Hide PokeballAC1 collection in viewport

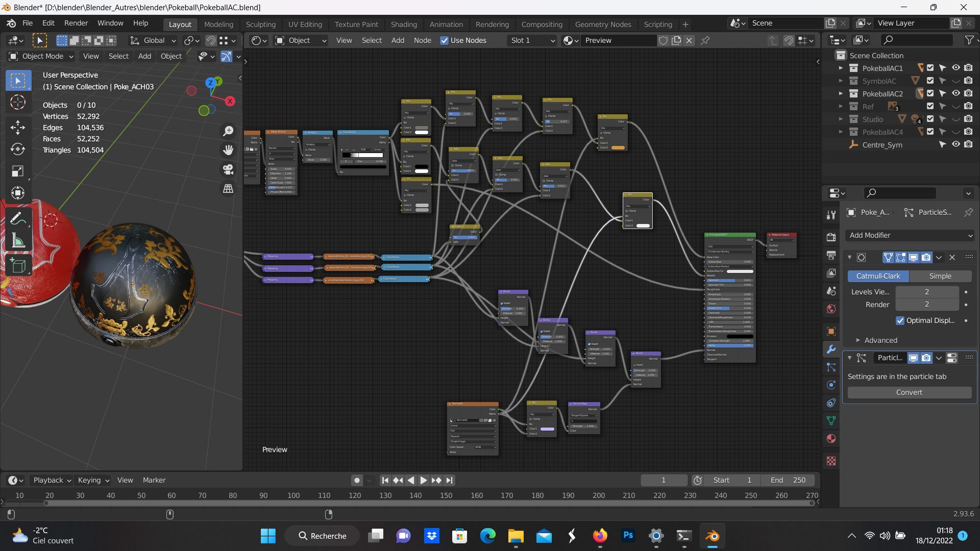955,68
